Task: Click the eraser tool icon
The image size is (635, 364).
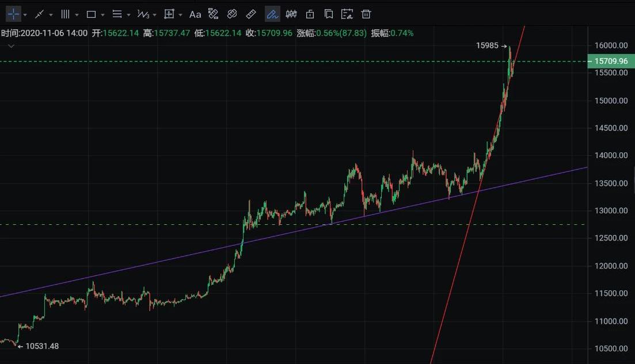Action: (232, 14)
